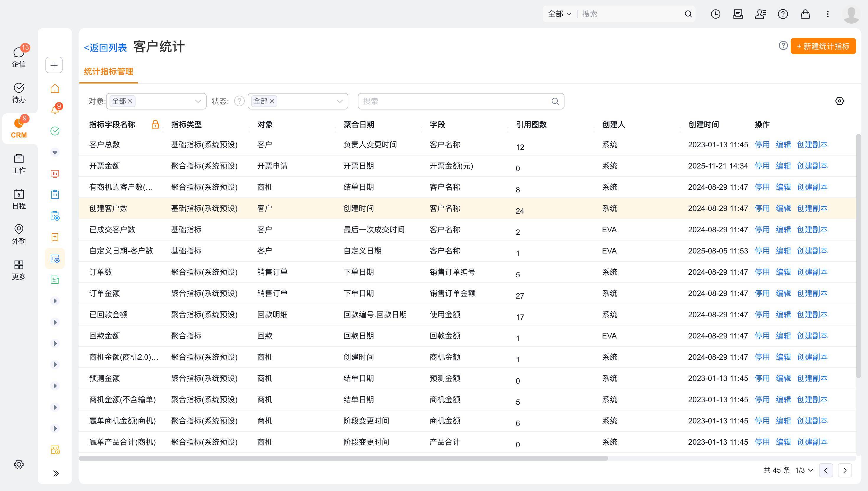Click 返回列表 back link
The image size is (868, 491).
click(105, 48)
